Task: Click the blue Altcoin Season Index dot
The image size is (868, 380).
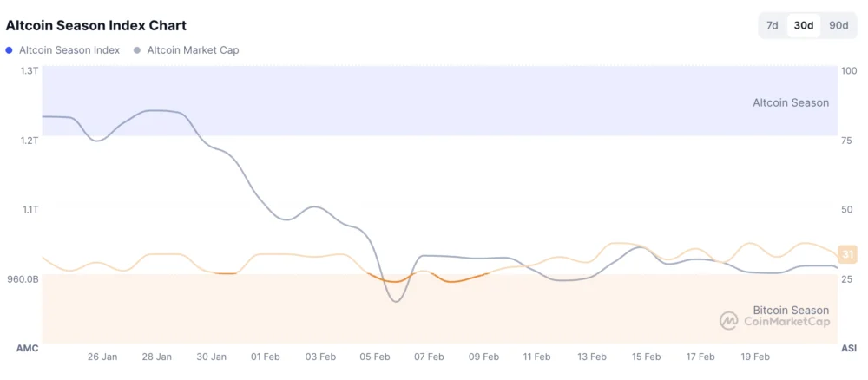Action: 10,50
